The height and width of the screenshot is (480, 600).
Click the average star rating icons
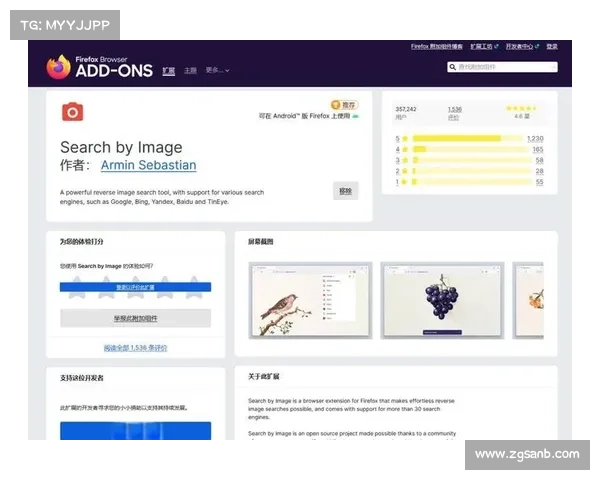pos(521,108)
